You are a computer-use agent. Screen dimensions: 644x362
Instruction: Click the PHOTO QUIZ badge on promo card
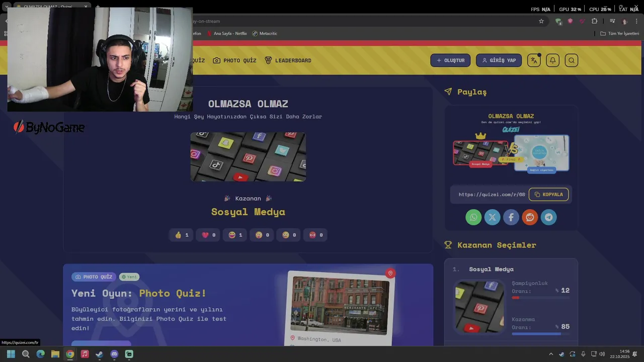click(x=94, y=277)
